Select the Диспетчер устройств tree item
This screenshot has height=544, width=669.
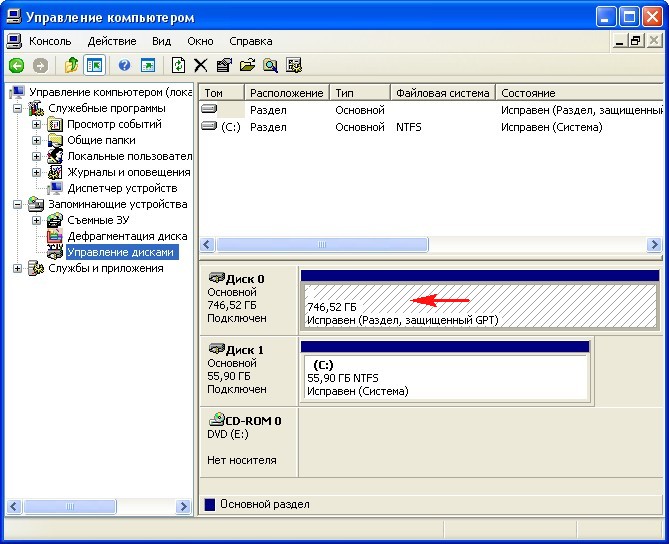(122, 188)
